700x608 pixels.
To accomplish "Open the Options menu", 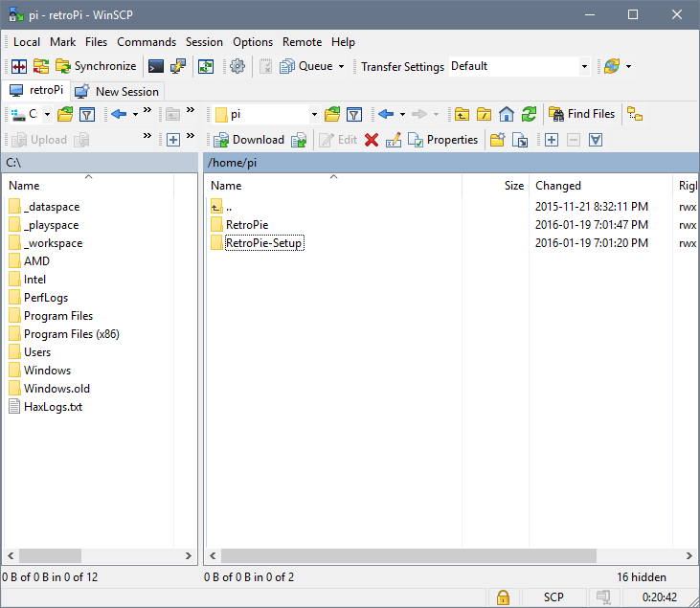I will (253, 42).
